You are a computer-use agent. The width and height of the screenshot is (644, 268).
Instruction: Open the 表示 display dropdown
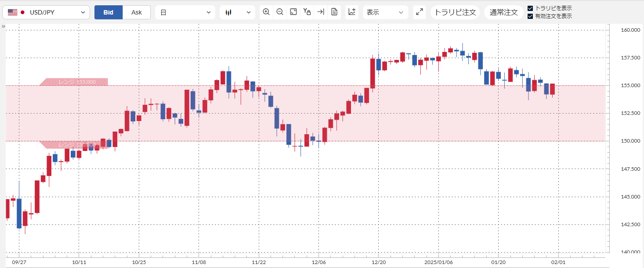coord(385,12)
